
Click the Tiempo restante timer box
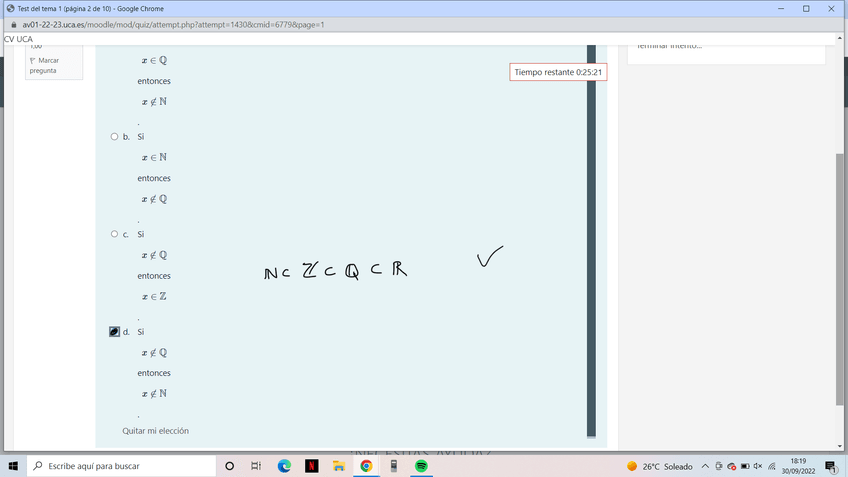(x=558, y=72)
